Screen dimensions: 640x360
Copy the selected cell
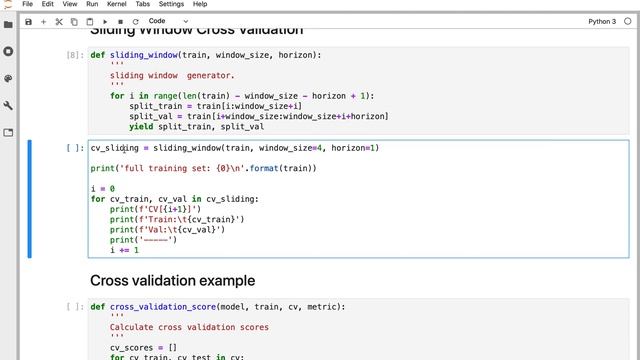[74, 22]
